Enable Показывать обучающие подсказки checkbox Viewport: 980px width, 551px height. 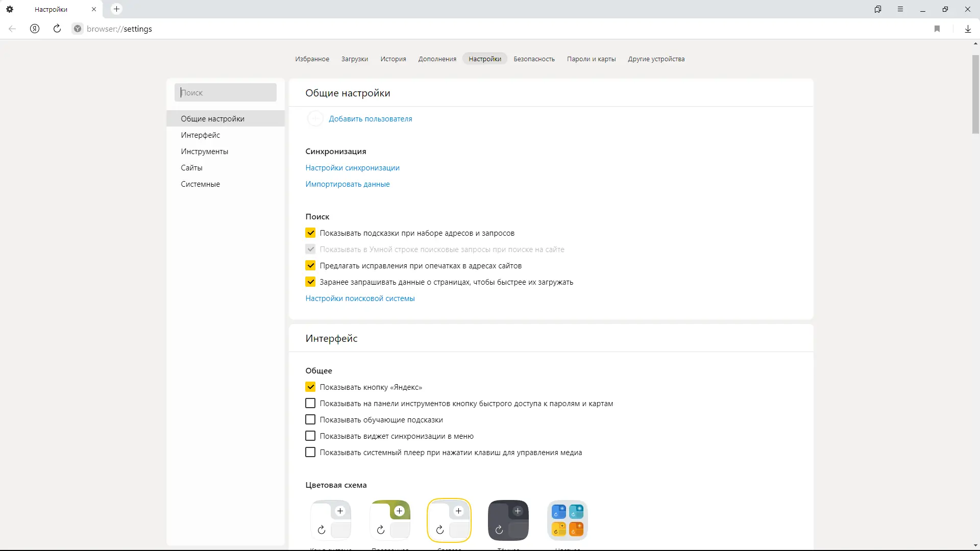click(310, 420)
